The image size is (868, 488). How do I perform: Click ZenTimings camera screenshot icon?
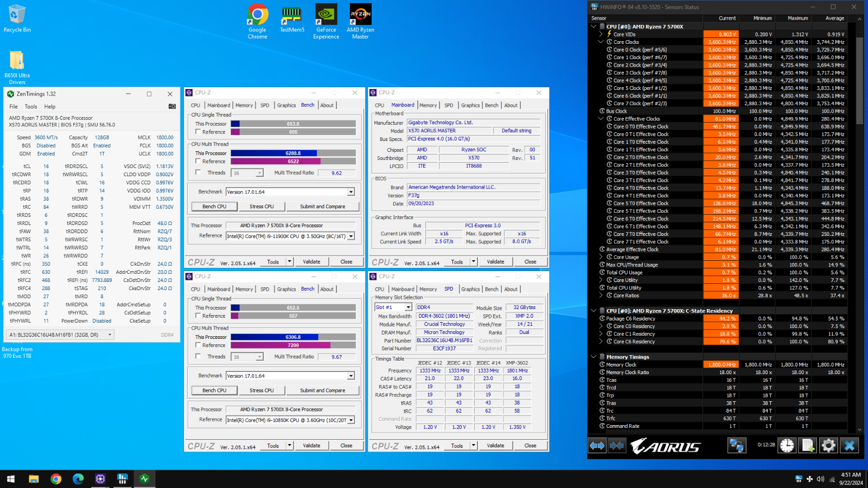(x=172, y=106)
